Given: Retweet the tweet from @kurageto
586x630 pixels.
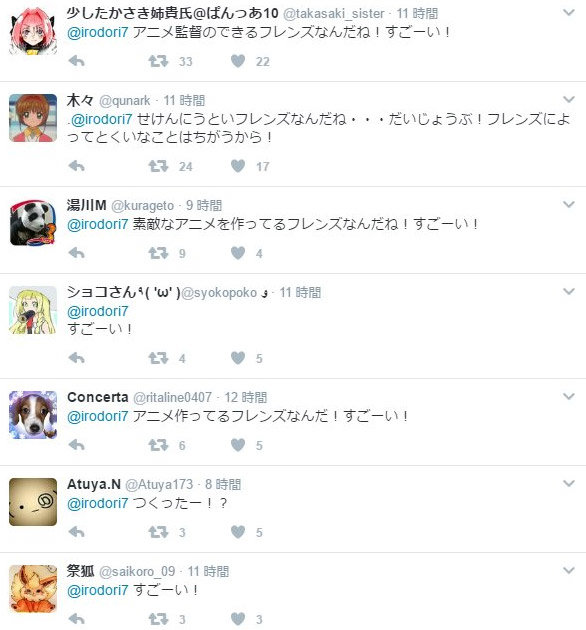Looking at the screenshot, I should (x=158, y=253).
